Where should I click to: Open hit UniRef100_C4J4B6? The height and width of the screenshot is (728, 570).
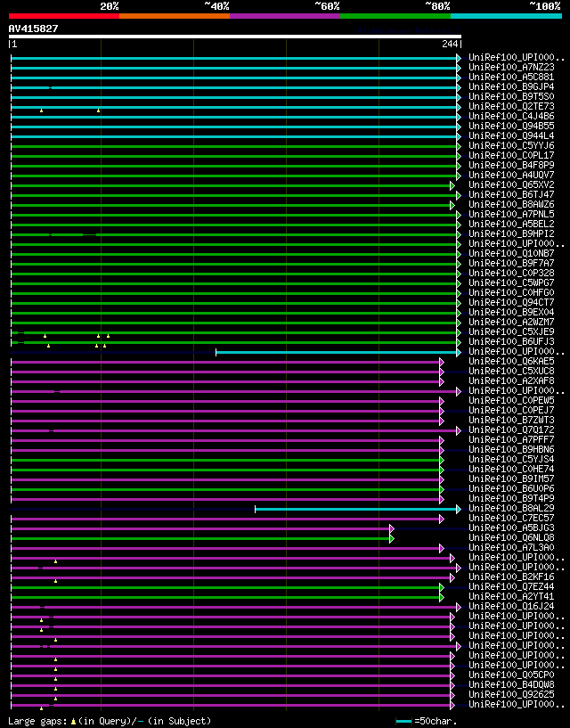[x=511, y=116]
